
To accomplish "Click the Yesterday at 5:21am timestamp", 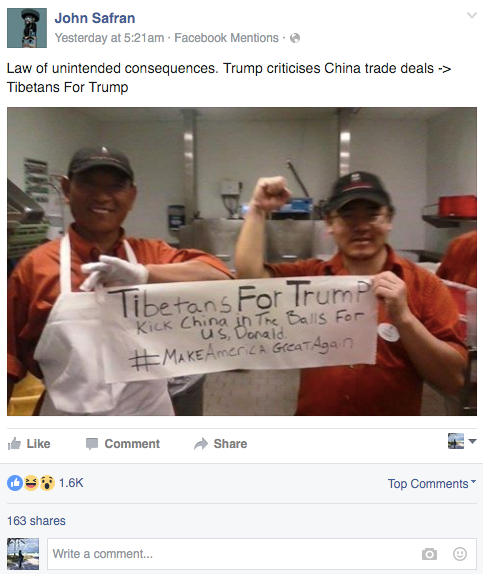I will point(109,38).
